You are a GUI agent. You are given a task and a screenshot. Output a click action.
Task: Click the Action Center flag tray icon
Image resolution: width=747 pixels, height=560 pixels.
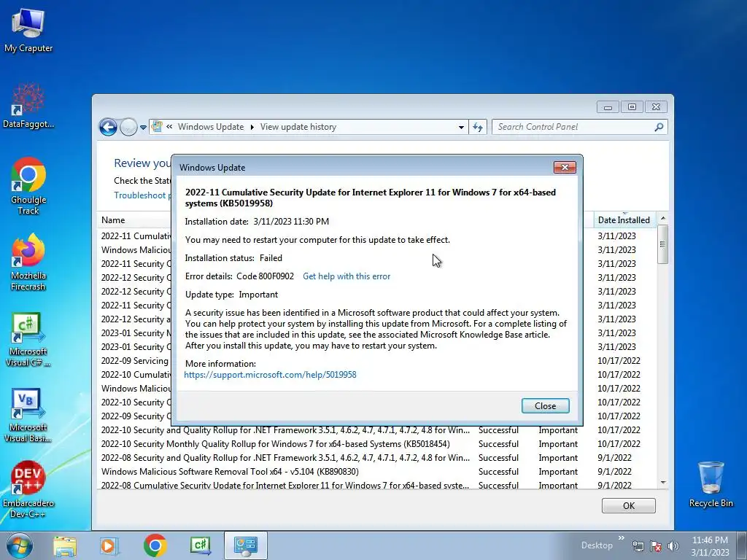656,546
